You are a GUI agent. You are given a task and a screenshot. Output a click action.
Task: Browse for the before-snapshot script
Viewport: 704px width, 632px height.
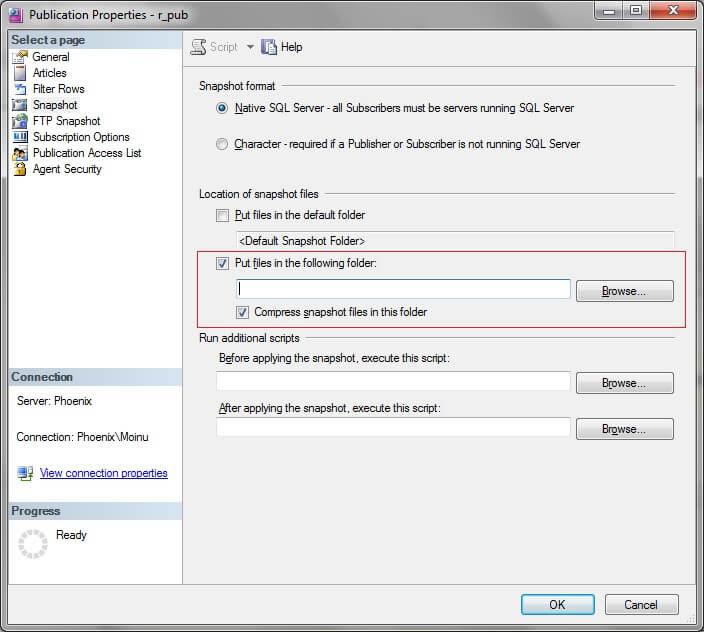click(x=625, y=383)
